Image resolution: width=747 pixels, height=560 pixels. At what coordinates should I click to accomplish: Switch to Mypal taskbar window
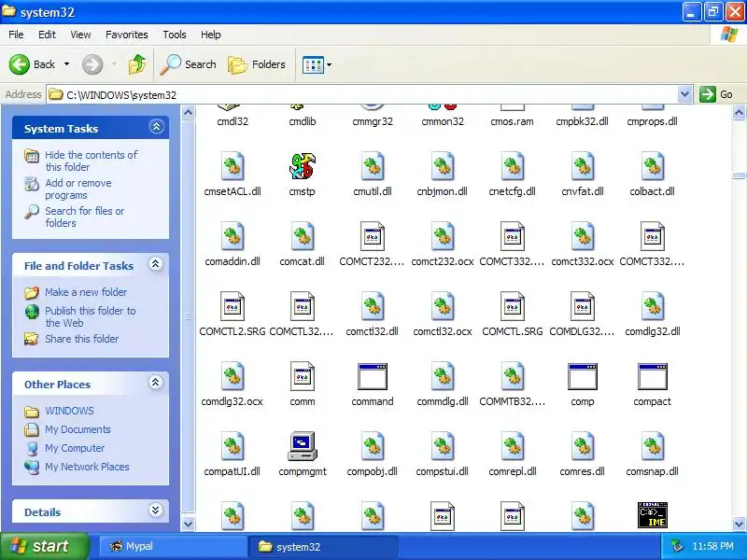[173, 546]
